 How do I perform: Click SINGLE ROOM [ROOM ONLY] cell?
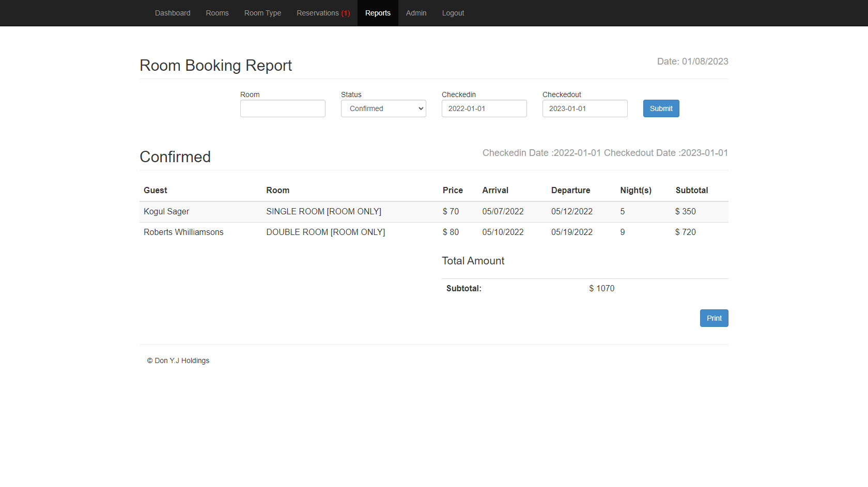(x=324, y=211)
